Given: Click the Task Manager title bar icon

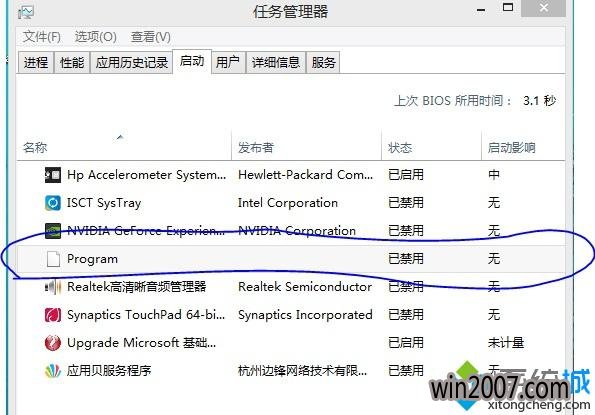Looking at the screenshot, I should click(x=26, y=13).
